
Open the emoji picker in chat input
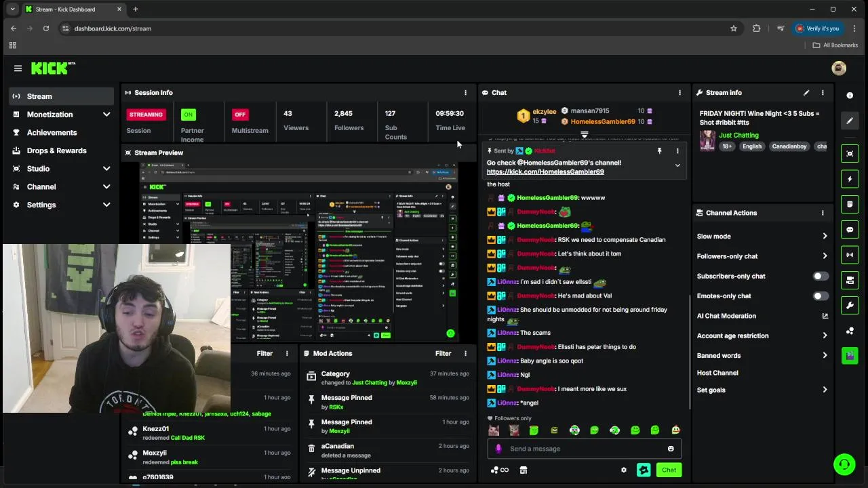tap(671, 449)
